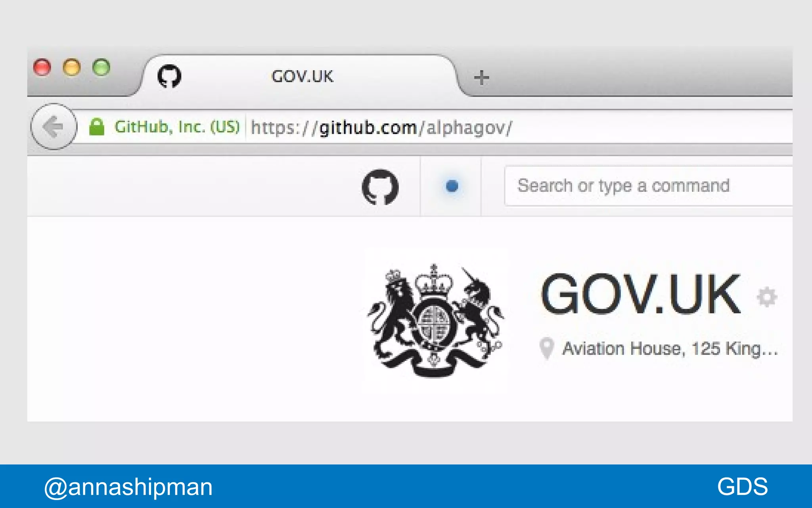
Task: Click the GitHub octocat logo in page header
Action: 380,187
